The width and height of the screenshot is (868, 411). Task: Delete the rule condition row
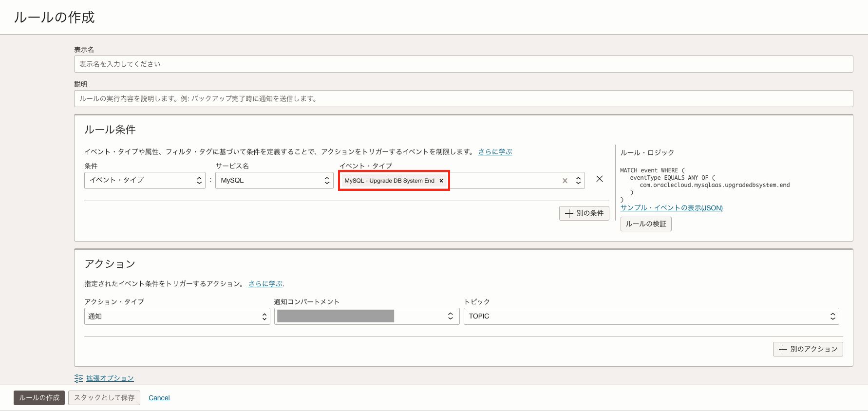click(x=600, y=179)
